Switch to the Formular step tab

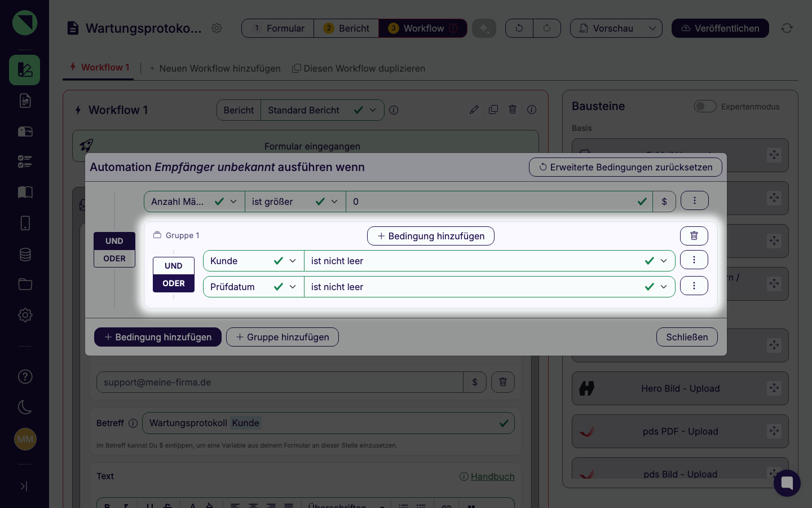[x=278, y=28]
